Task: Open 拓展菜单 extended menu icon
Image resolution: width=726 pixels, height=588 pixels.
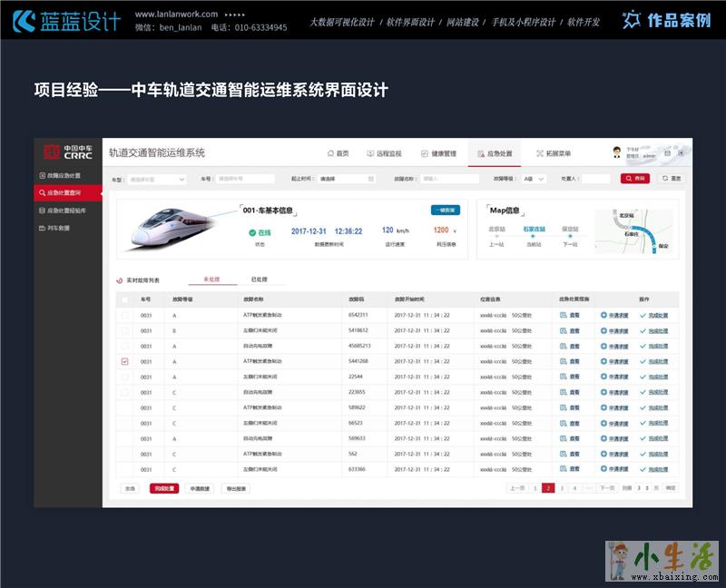Action: pos(541,153)
